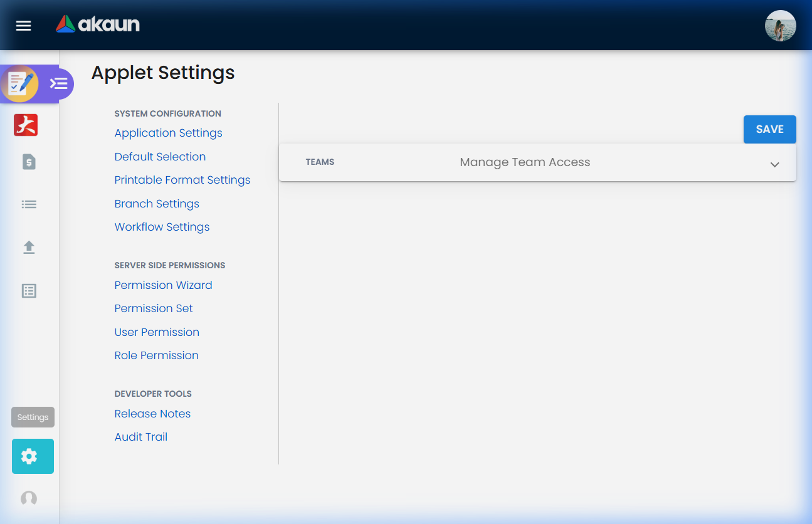The image size is (812, 524).
Task: Click the Manage Team Access text
Action: coord(525,162)
